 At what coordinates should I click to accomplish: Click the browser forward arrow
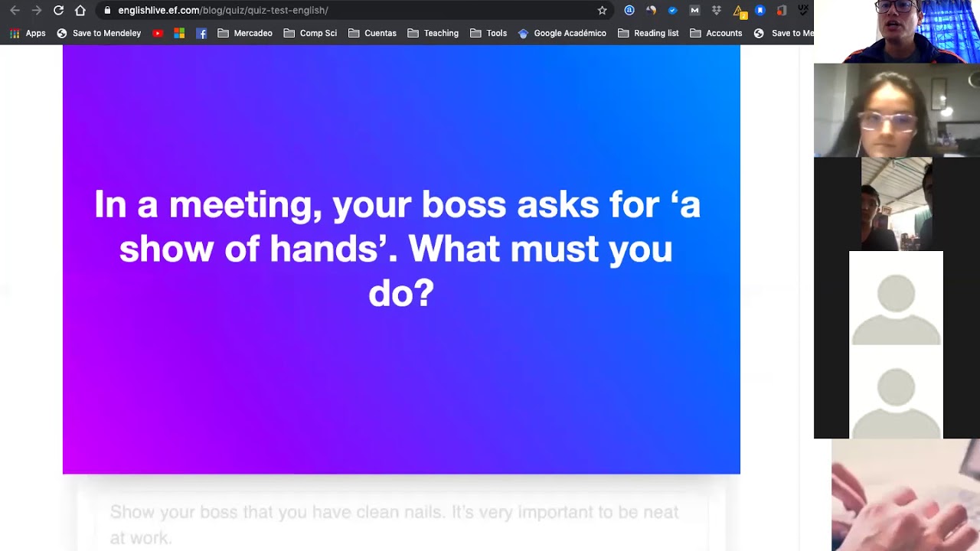[37, 11]
